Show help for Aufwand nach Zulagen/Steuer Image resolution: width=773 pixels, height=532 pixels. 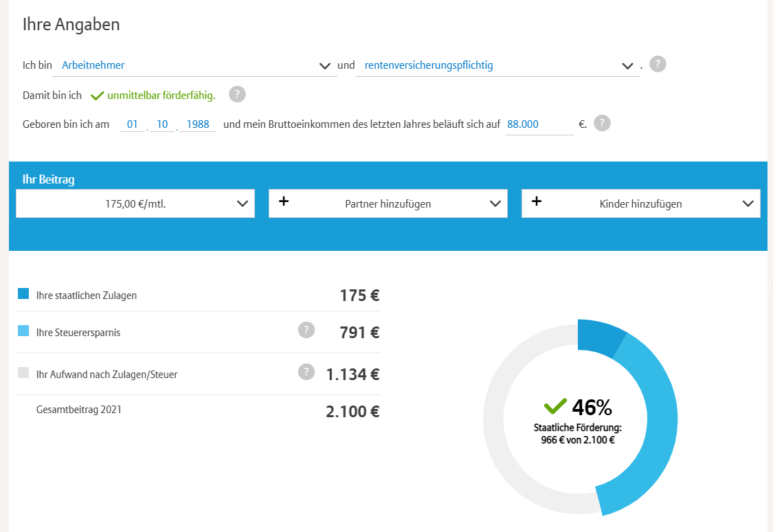coord(306,372)
